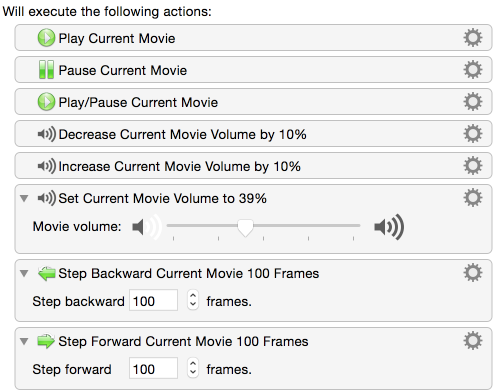Screen dimensions: 501x392
Task: Click the speaker icon beside Decrease Current Movie Volume
Action: [x=47, y=134]
